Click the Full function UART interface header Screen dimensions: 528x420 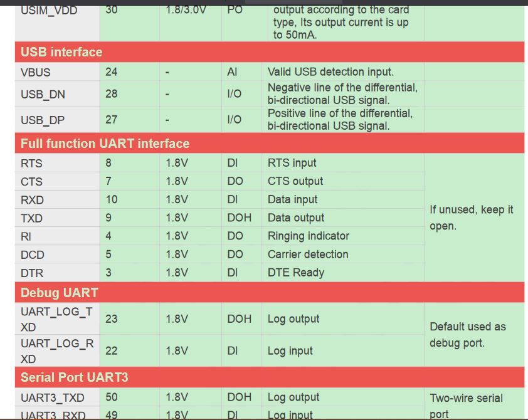coord(105,144)
